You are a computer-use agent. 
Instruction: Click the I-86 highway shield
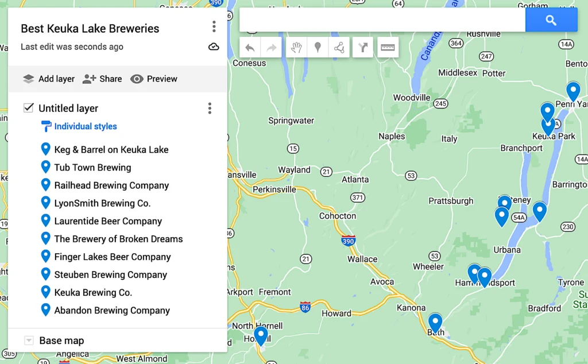coord(305,307)
